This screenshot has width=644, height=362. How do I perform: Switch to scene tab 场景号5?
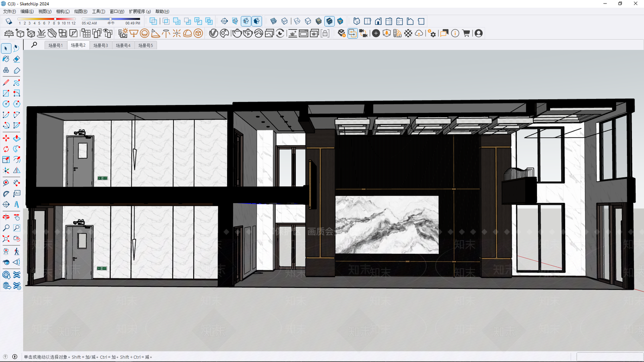pyautogui.click(x=146, y=45)
